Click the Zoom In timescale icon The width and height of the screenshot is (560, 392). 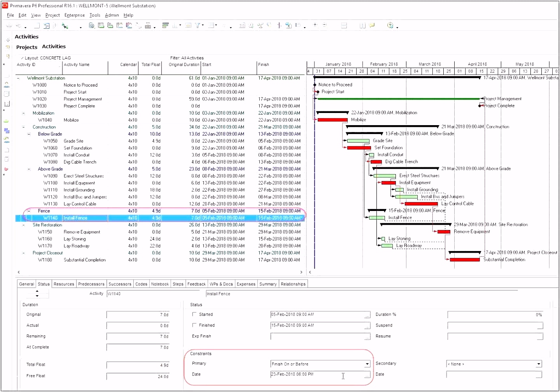pyautogui.click(x=315, y=25)
